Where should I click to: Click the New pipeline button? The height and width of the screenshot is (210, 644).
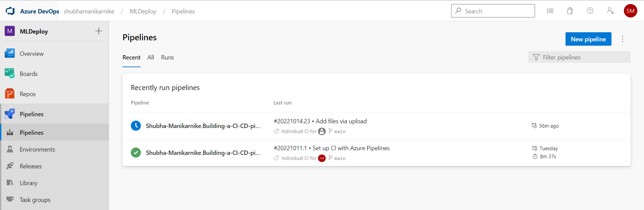coord(588,39)
